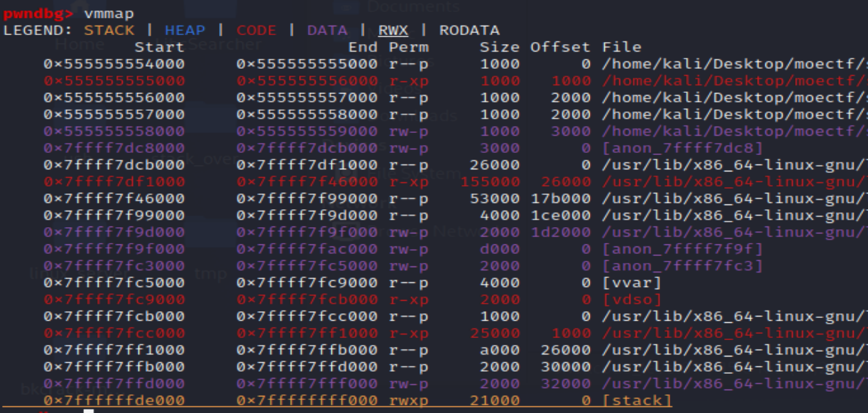
Task: Select the CODE legend label
Action: tap(256, 30)
